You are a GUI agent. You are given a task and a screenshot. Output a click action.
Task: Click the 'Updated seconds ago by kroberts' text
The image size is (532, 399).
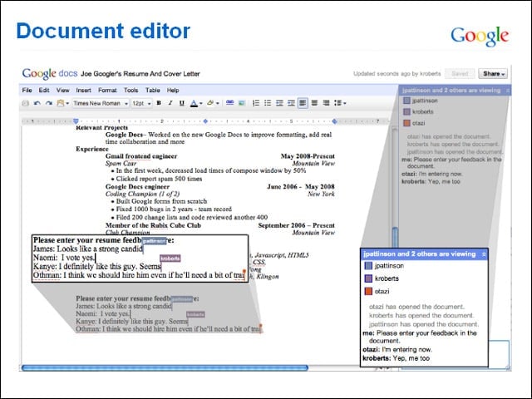pyautogui.click(x=397, y=74)
